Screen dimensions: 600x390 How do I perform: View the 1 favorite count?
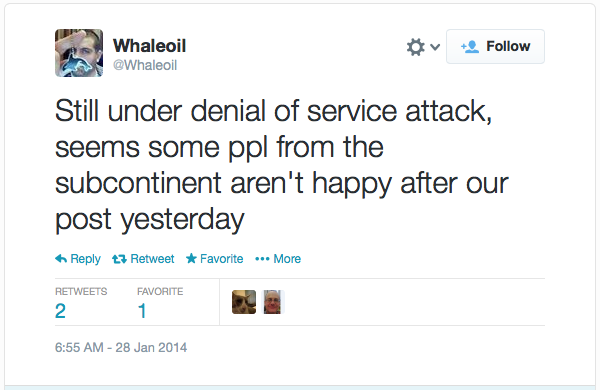point(142,311)
